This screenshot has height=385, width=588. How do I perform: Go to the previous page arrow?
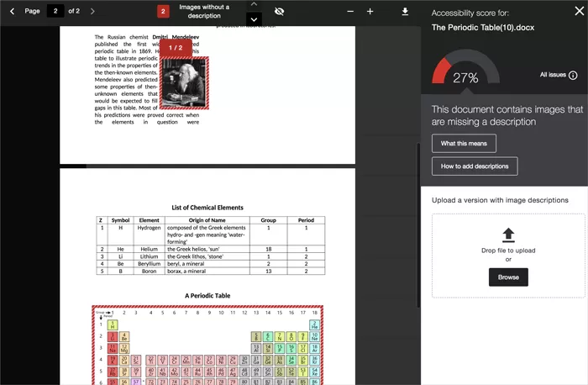[12, 11]
